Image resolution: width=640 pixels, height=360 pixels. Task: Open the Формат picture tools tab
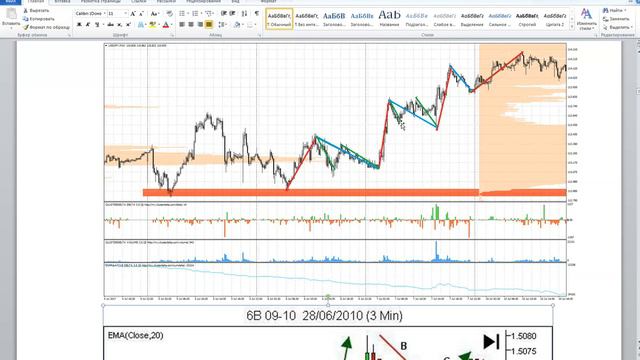pyautogui.click(x=268, y=2)
